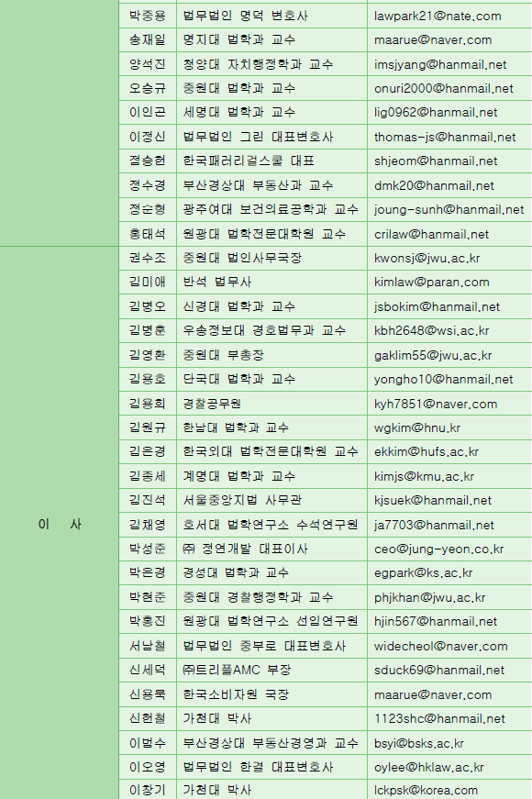Click email ceo@jung-yeon.co.kr
This screenshot has width=532, height=799.
pyautogui.click(x=438, y=549)
